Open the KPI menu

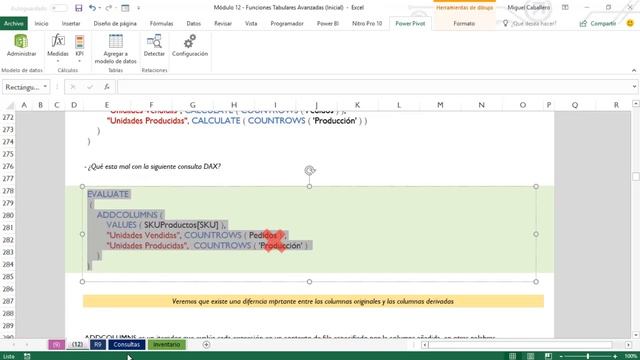(80, 48)
